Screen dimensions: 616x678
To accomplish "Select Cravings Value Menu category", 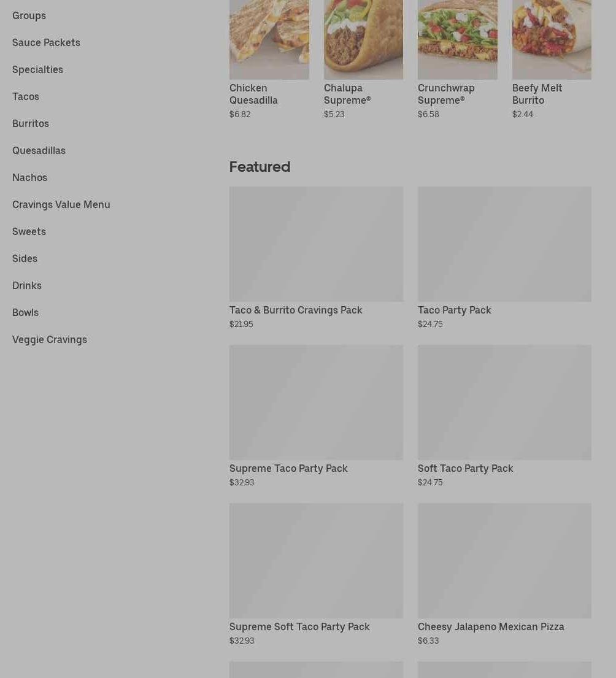I will pyautogui.click(x=61, y=204).
